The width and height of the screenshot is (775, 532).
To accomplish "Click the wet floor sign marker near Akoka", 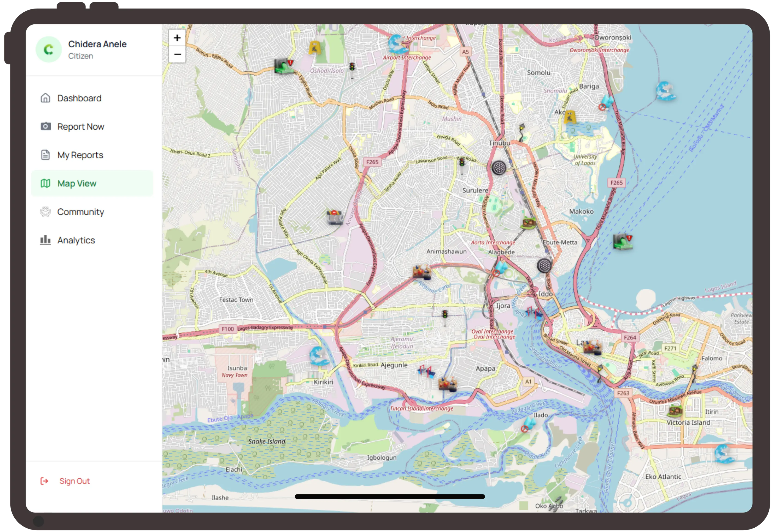I will 570,117.
